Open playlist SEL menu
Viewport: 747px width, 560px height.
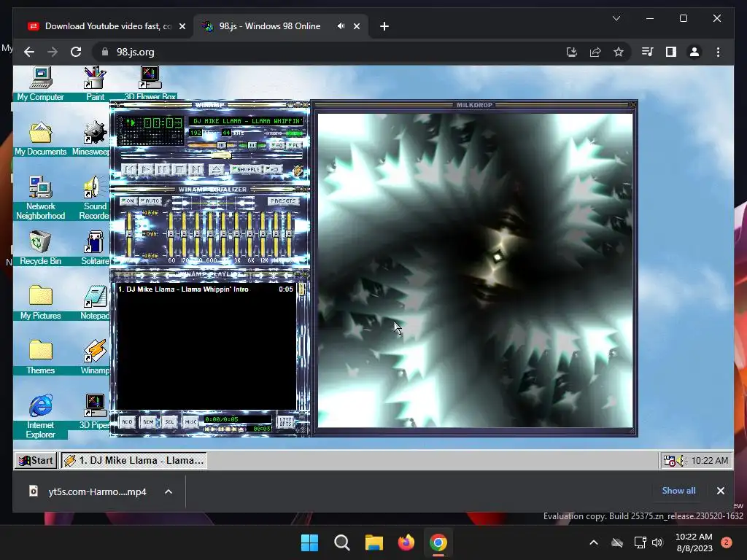click(x=169, y=422)
